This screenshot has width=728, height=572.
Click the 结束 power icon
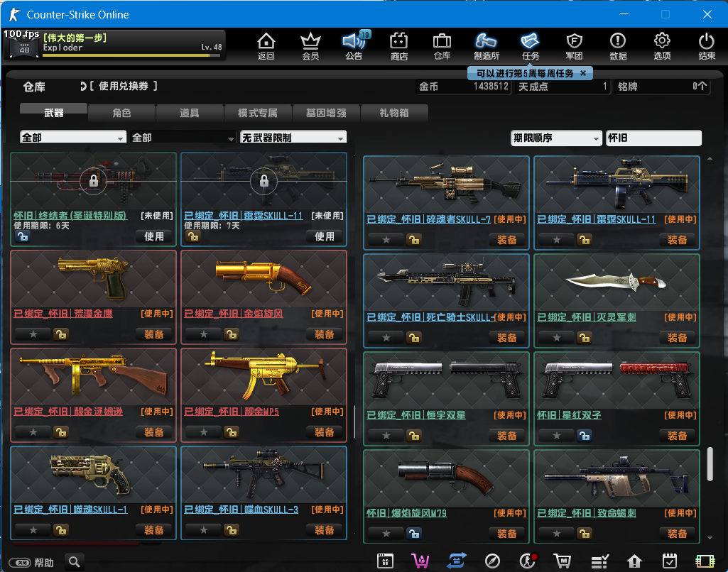coord(707,46)
